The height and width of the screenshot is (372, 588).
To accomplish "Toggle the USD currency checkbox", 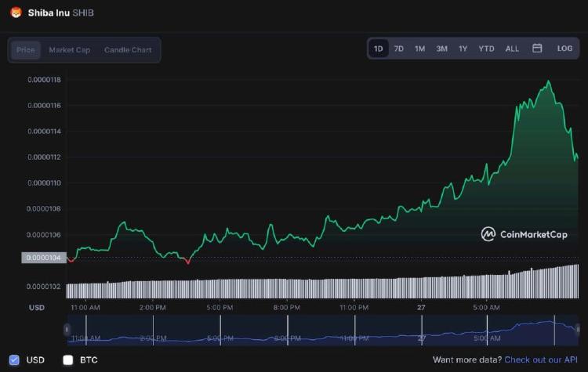I will pos(15,359).
